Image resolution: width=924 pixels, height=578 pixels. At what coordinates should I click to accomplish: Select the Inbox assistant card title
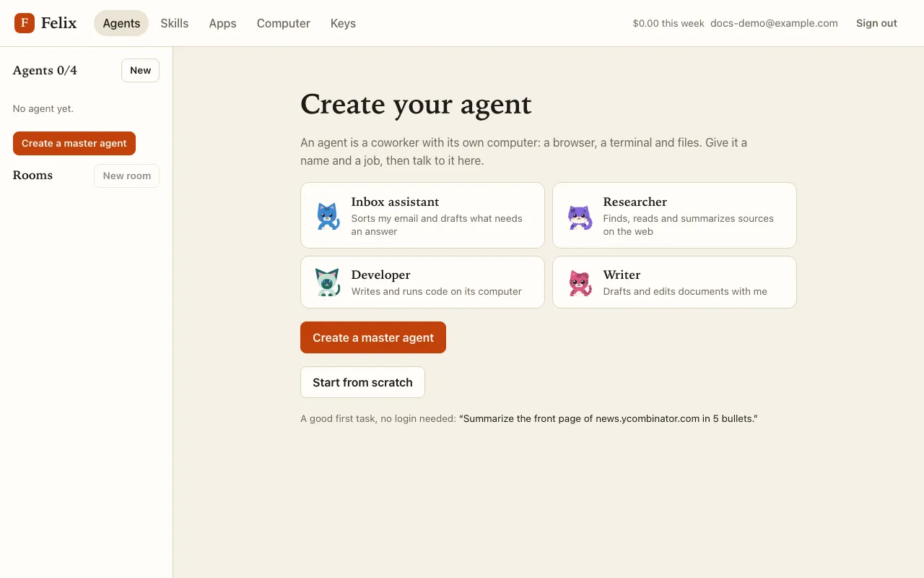coord(395,202)
